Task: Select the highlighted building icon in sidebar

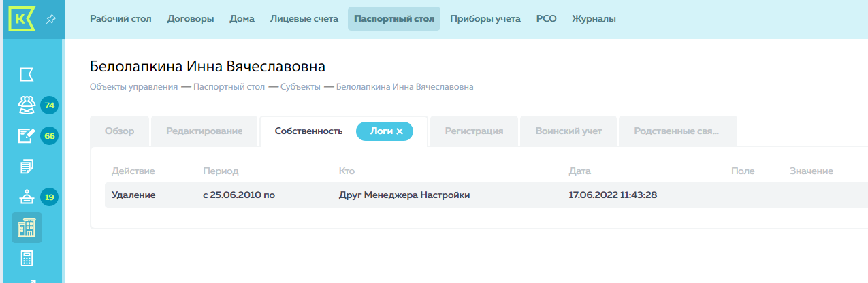Action: tap(27, 228)
